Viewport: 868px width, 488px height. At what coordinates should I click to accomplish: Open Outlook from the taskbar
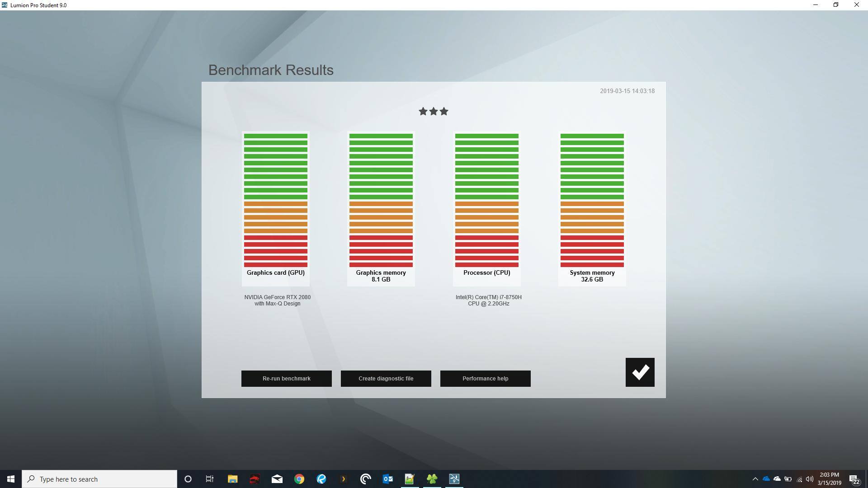click(x=387, y=479)
